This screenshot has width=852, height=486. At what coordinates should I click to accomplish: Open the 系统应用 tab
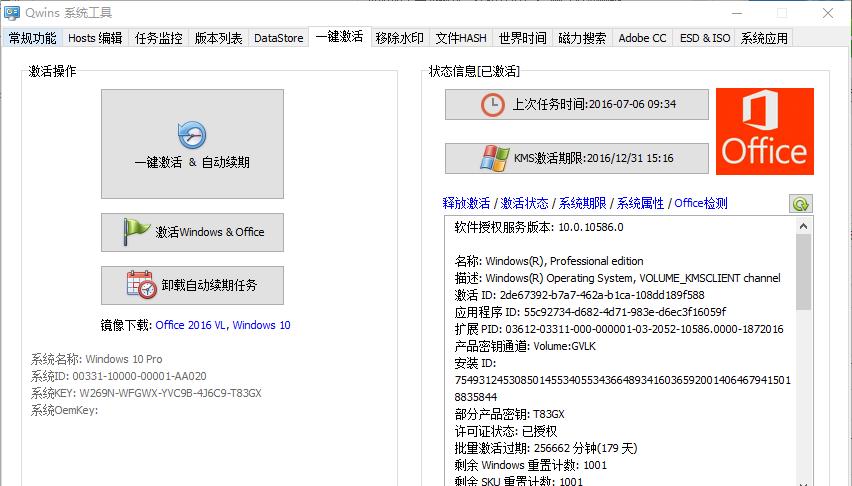point(764,38)
